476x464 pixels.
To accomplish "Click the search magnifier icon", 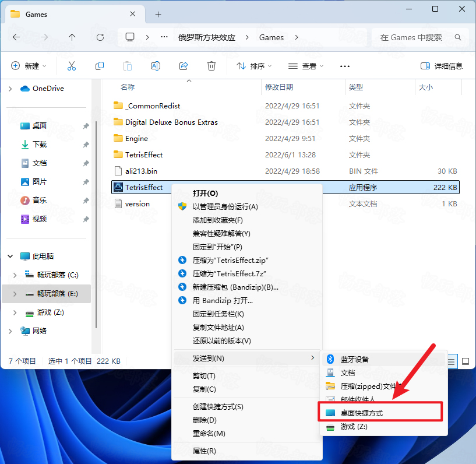I will [x=458, y=37].
